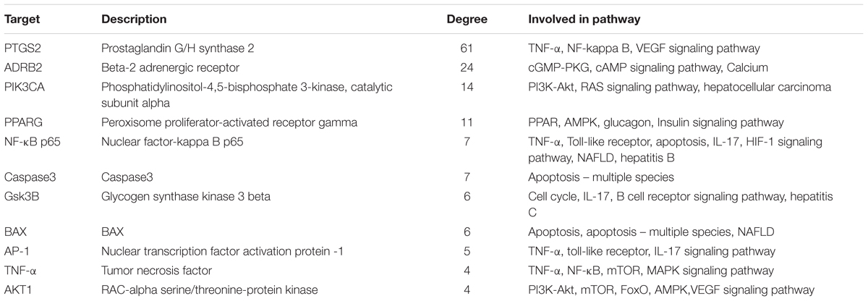Select the ADRB2 target cell
This screenshot has width=868, height=301.
[20, 67]
